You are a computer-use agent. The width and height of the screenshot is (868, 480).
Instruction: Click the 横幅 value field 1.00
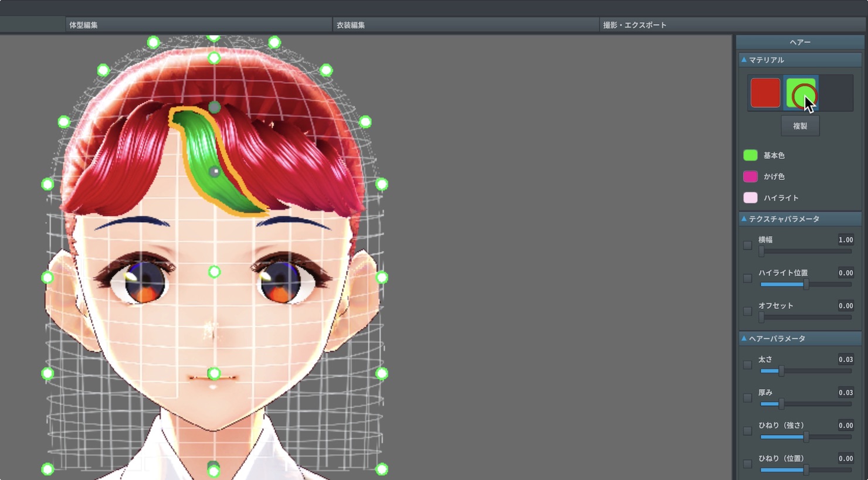pos(846,240)
